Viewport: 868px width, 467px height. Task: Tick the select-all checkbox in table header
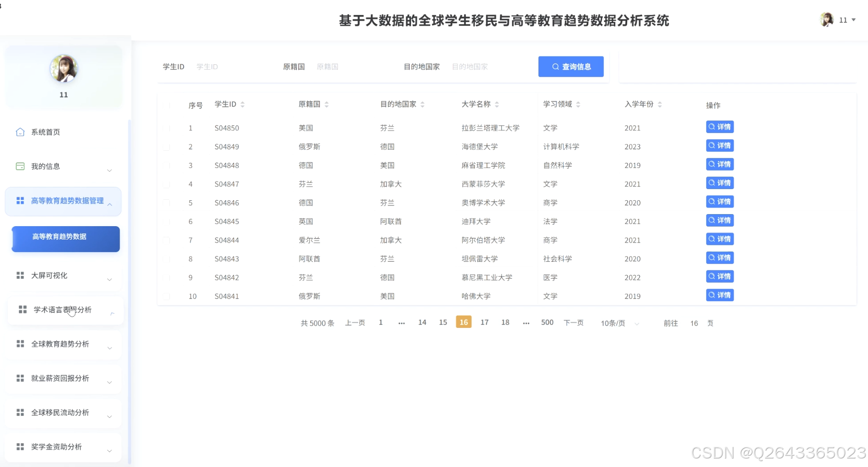pos(166,105)
